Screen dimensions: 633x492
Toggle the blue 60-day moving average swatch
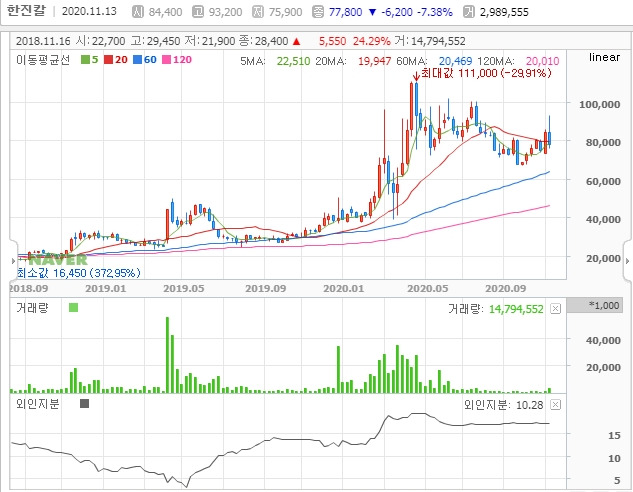137,60
